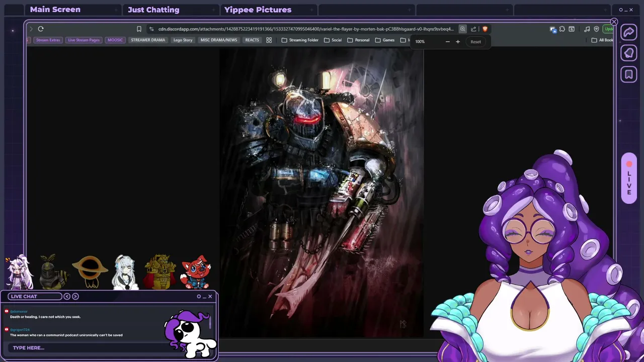Click the zoom out minus button
The image size is (644, 362).
[447, 42]
